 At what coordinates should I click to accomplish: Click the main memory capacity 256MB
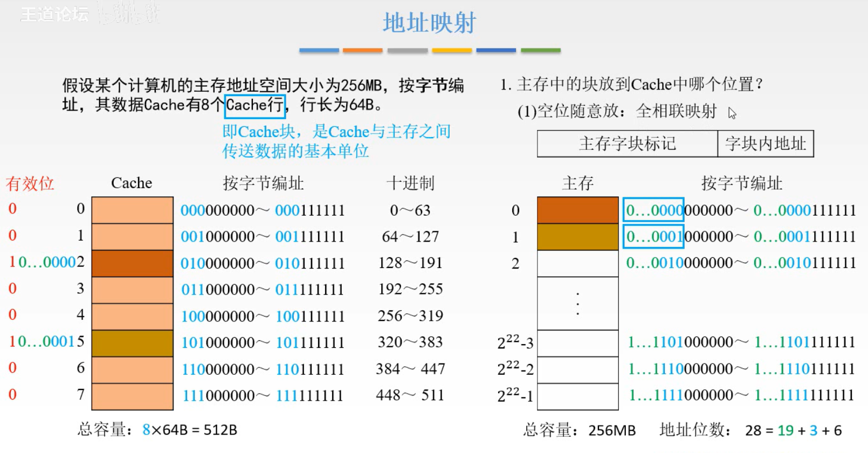612,430
